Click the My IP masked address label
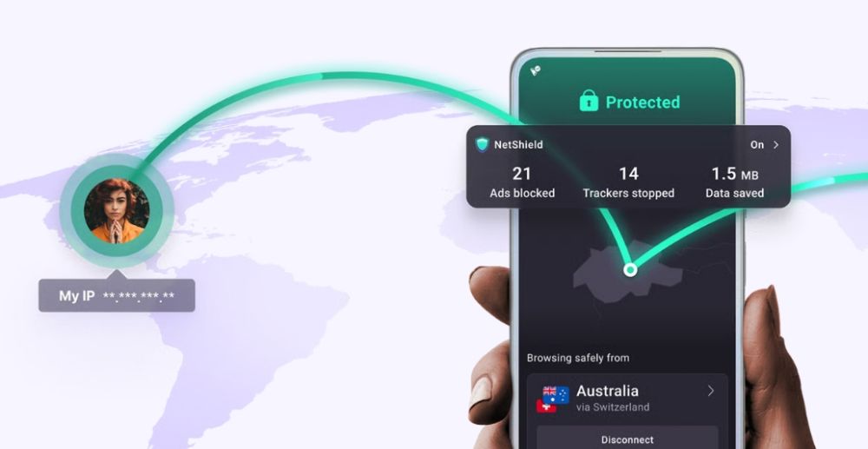 [x=117, y=295]
